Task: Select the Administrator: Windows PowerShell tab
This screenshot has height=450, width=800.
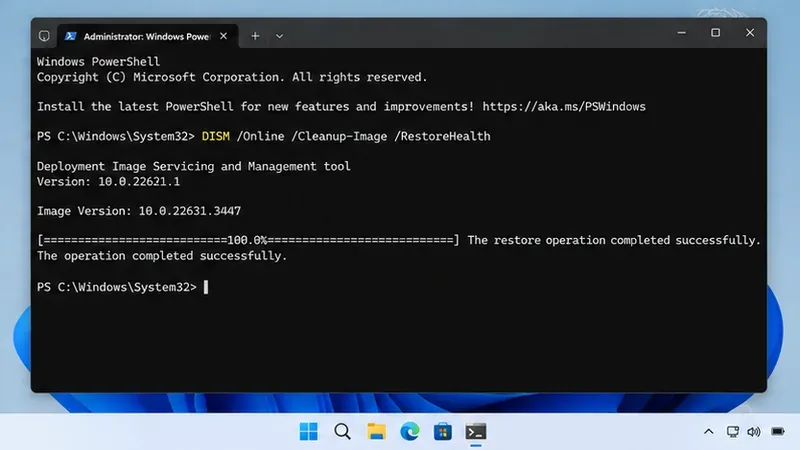Action: (147, 36)
